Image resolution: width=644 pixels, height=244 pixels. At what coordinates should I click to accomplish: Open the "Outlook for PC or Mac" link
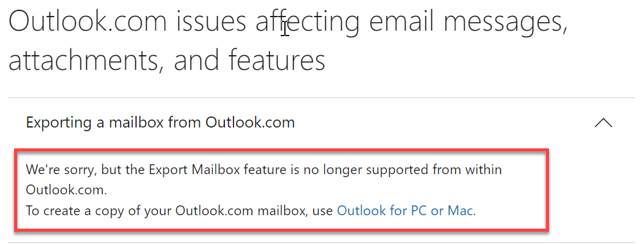(x=406, y=211)
